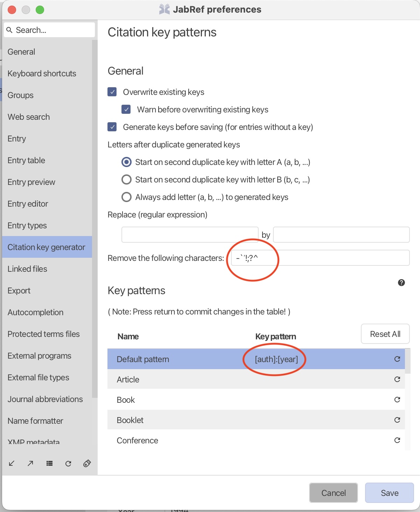Show preferences list icon in sidebar footer
Viewport: 420px width, 512px height.
49,463
